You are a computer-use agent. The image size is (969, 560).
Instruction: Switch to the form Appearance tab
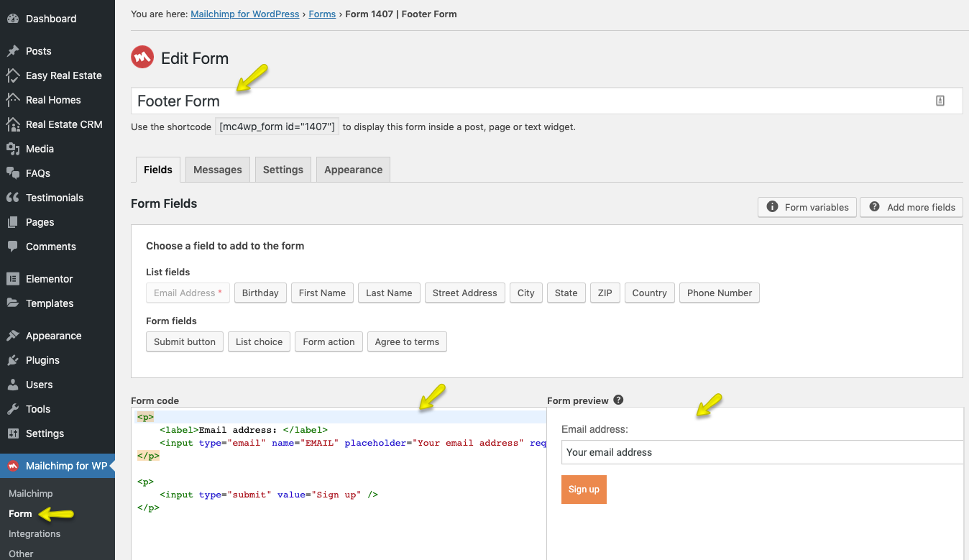(354, 170)
